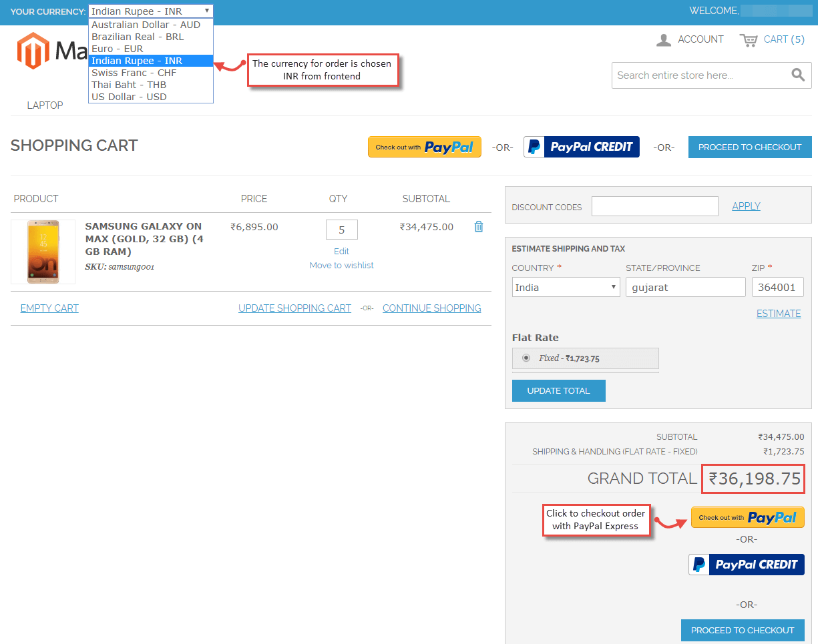Click ZIP field with 364001
The width and height of the screenshot is (818, 644).
pyautogui.click(x=778, y=288)
